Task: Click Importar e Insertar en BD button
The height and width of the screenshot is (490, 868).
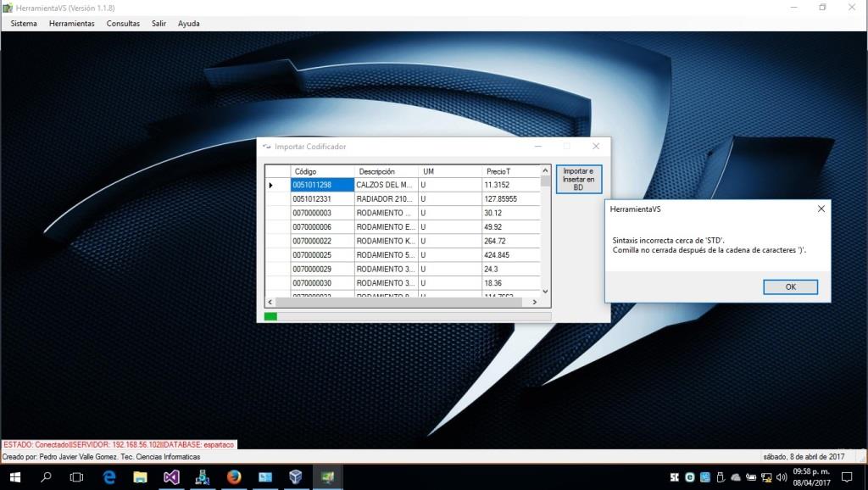Action: tap(578, 180)
